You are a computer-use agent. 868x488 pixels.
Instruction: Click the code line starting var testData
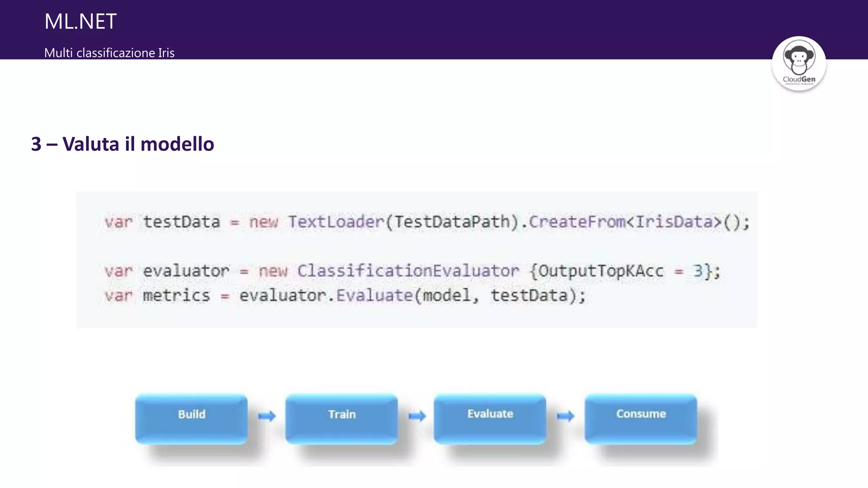coord(427,222)
